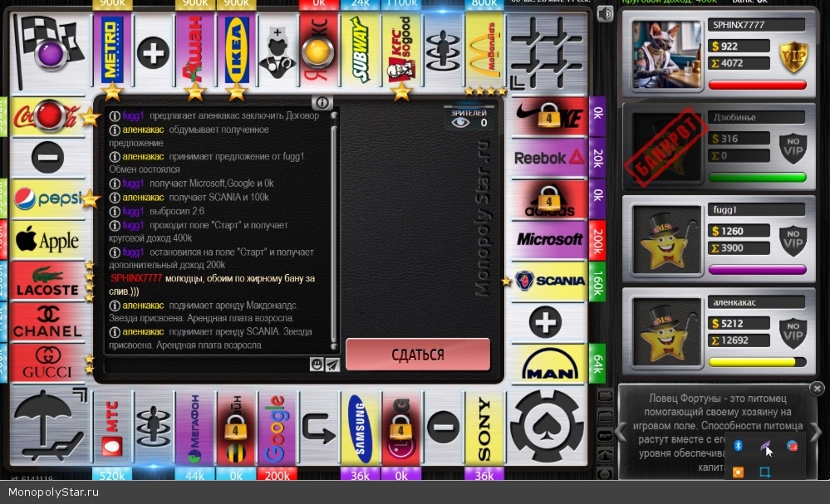Open the аленкакас player card name
830x504 pixels.
[x=756, y=302]
